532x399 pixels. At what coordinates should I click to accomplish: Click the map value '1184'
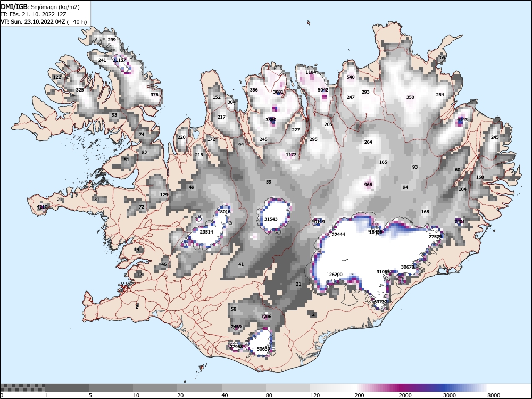pos(311,72)
